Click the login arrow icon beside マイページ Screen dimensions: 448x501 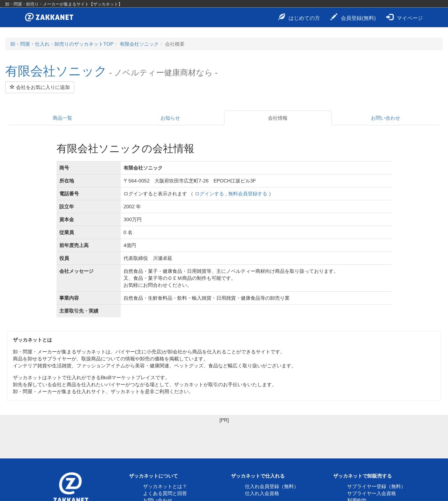390,17
